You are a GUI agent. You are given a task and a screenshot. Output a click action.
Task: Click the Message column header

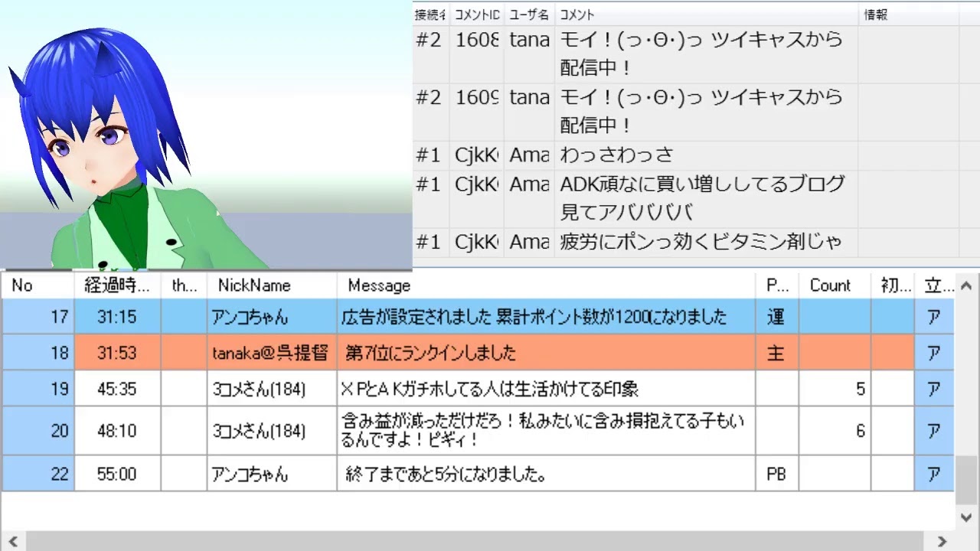click(x=379, y=285)
